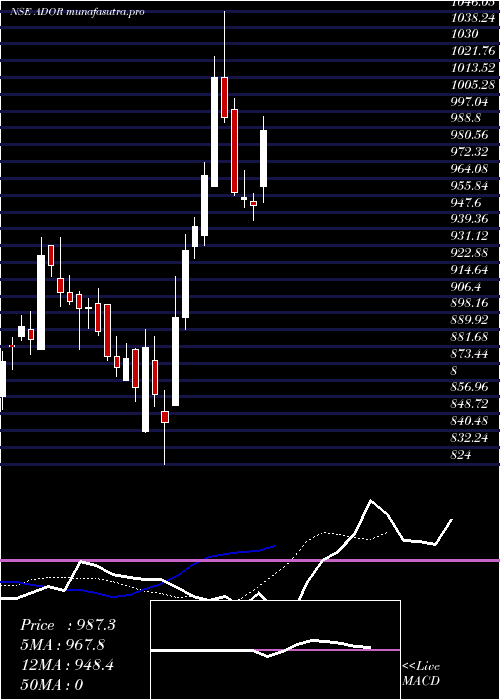This screenshot has height=700, width=500.
Task: Select the 988.8 price axis label
Action: tap(467, 118)
